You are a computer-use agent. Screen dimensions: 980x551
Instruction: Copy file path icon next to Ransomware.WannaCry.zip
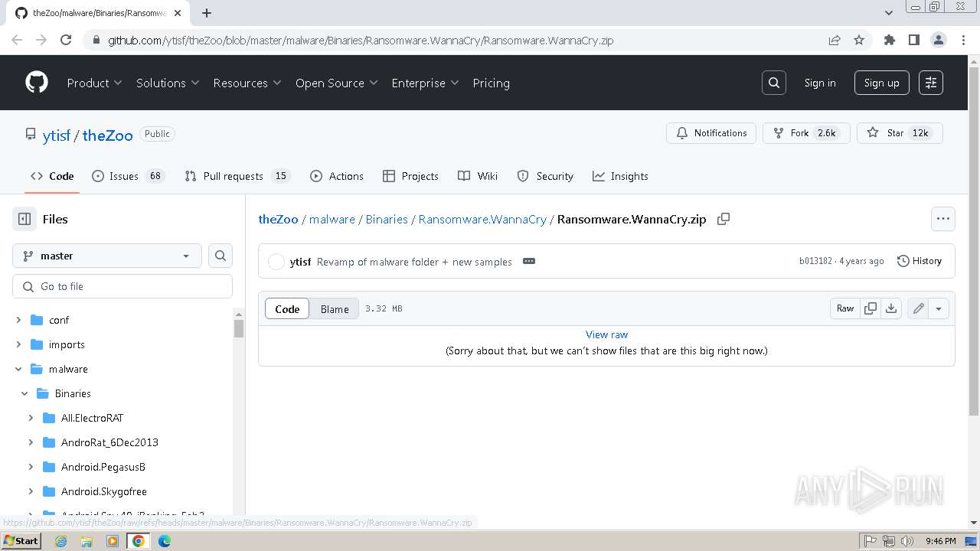[x=724, y=219]
